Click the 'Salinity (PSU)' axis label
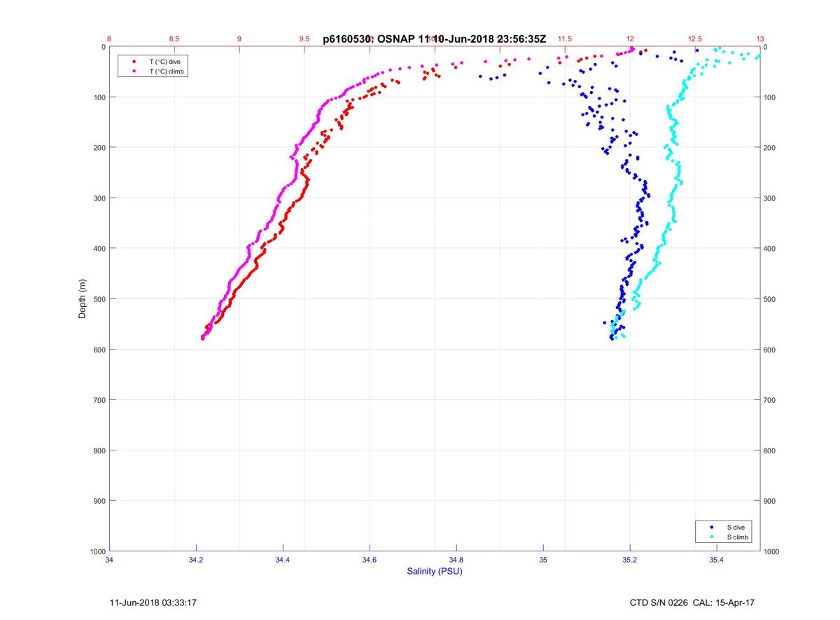Viewport: 840px width, 620px height. 435,571
